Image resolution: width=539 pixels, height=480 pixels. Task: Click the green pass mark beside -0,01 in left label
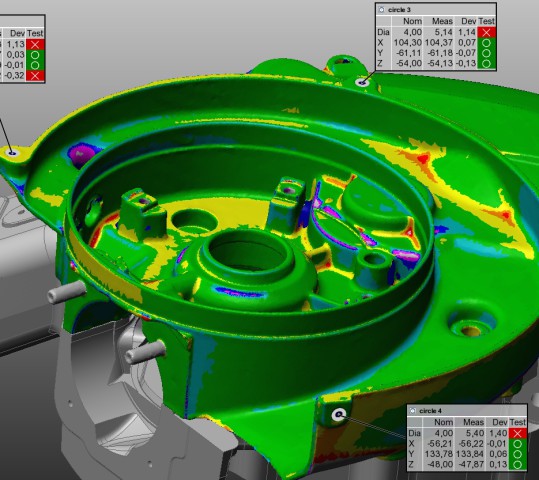35,65
